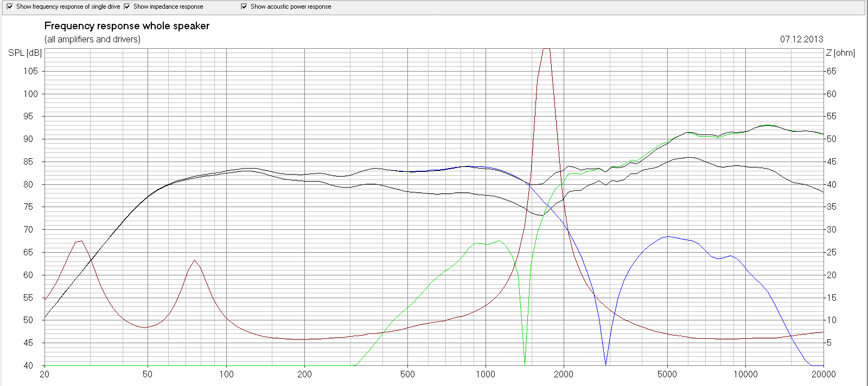This screenshot has width=868, height=386.
Task: Click the 105 tick on the SPL axis
Action: [x=30, y=71]
